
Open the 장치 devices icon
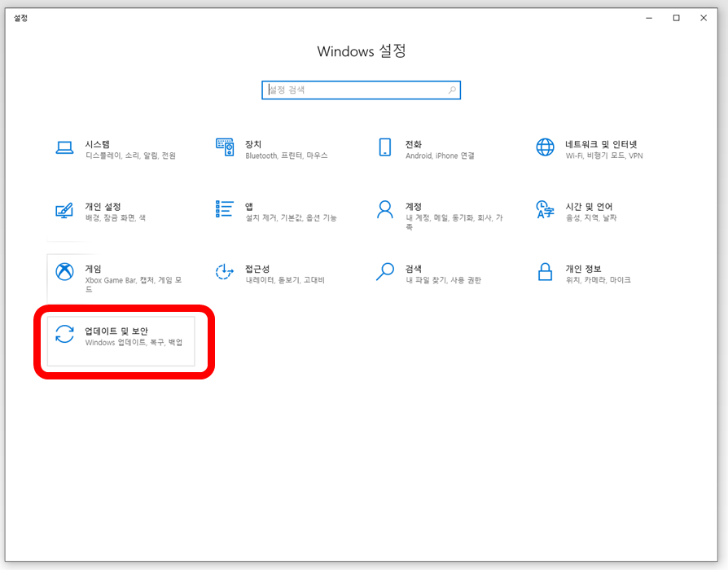(225, 147)
